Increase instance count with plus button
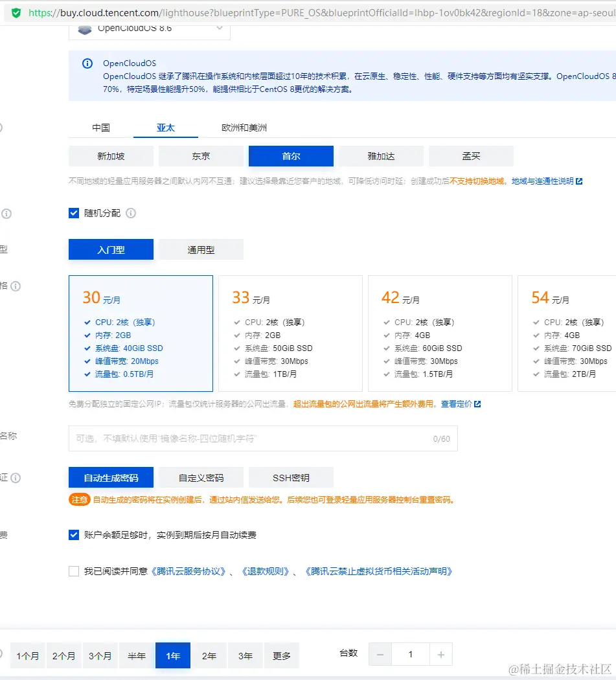Image resolution: width=616 pixels, height=680 pixels. click(x=440, y=654)
